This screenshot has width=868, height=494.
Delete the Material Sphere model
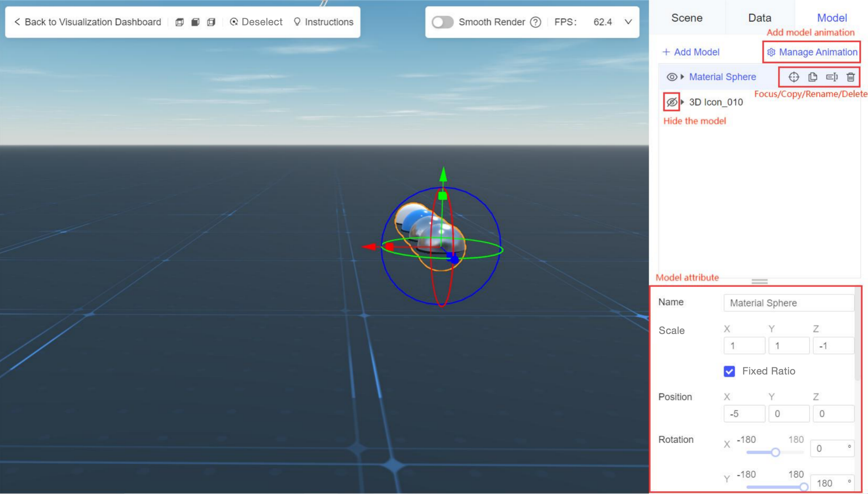[851, 77]
